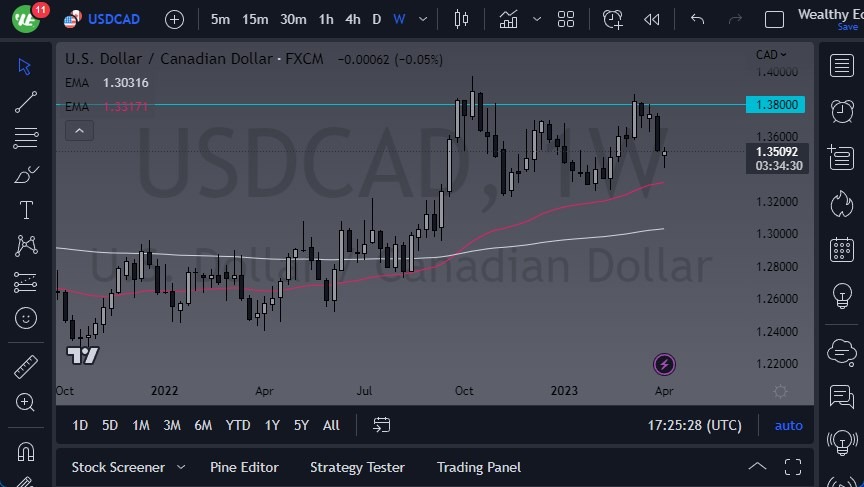This screenshot has width=864, height=487.
Task: Toggle auto price scale
Action: [x=788, y=425]
